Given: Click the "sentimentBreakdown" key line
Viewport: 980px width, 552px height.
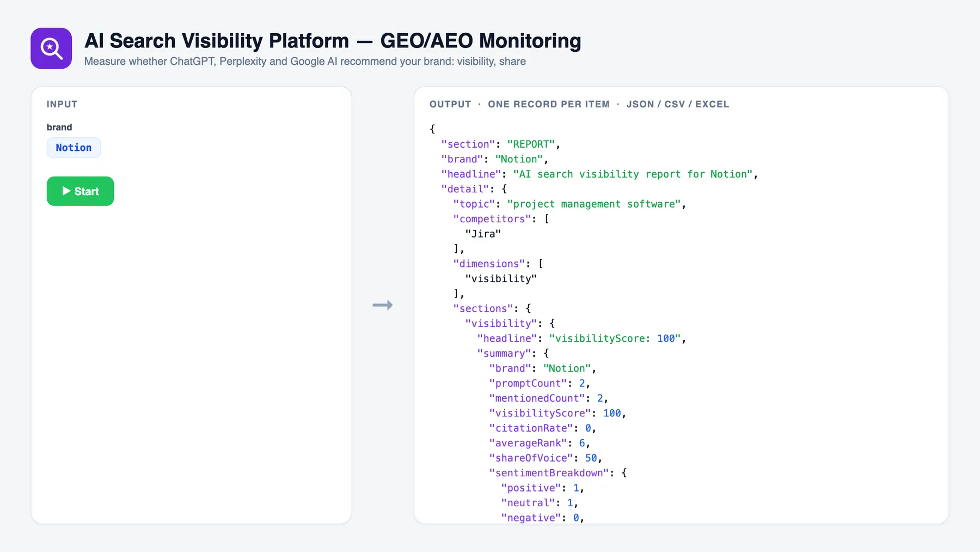Looking at the screenshot, I should (558, 473).
